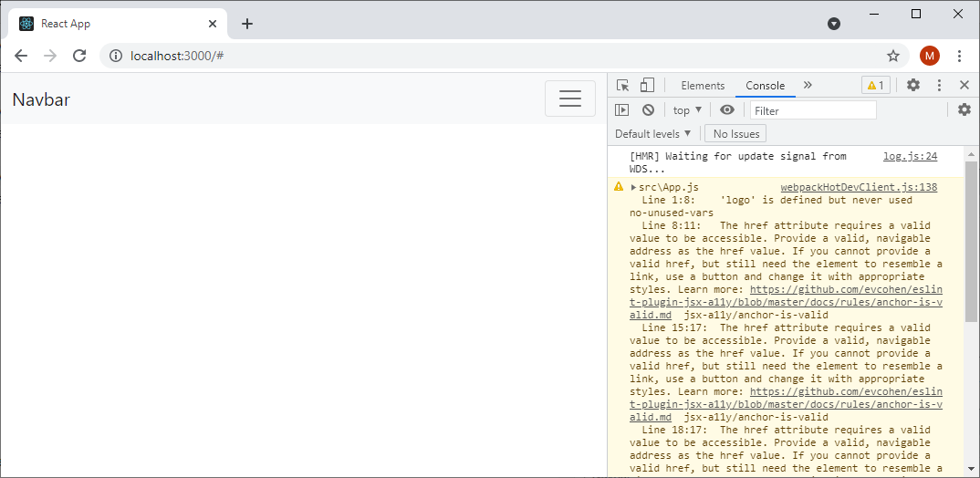The height and width of the screenshot is (478, 980).
Task: Reload the localhost page
Action: click(79, 56)
